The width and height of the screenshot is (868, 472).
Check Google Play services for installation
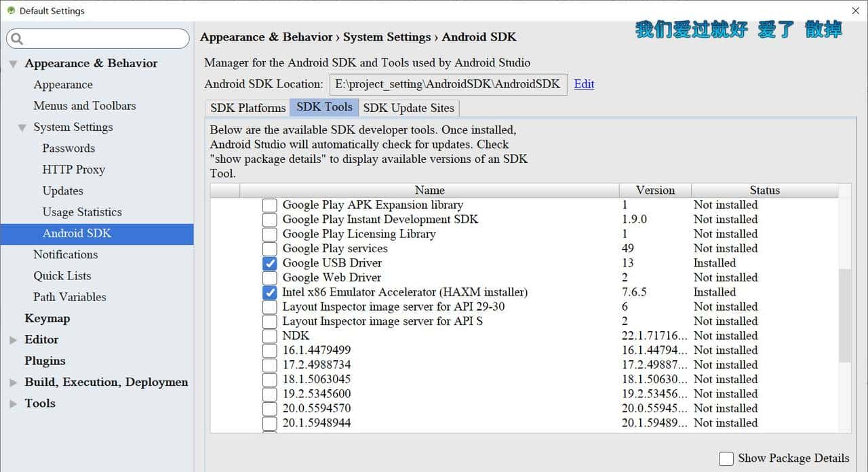269,249
